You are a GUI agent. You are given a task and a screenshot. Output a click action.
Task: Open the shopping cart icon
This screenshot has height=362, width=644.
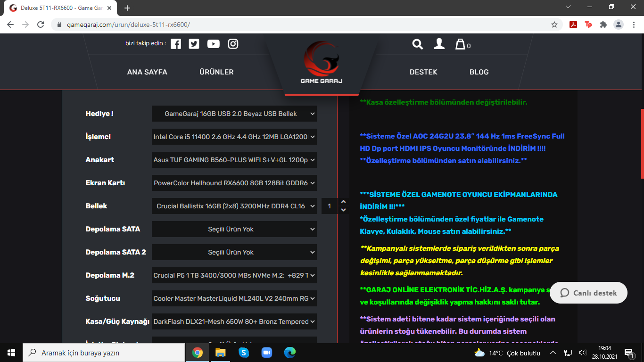point(460,44)
